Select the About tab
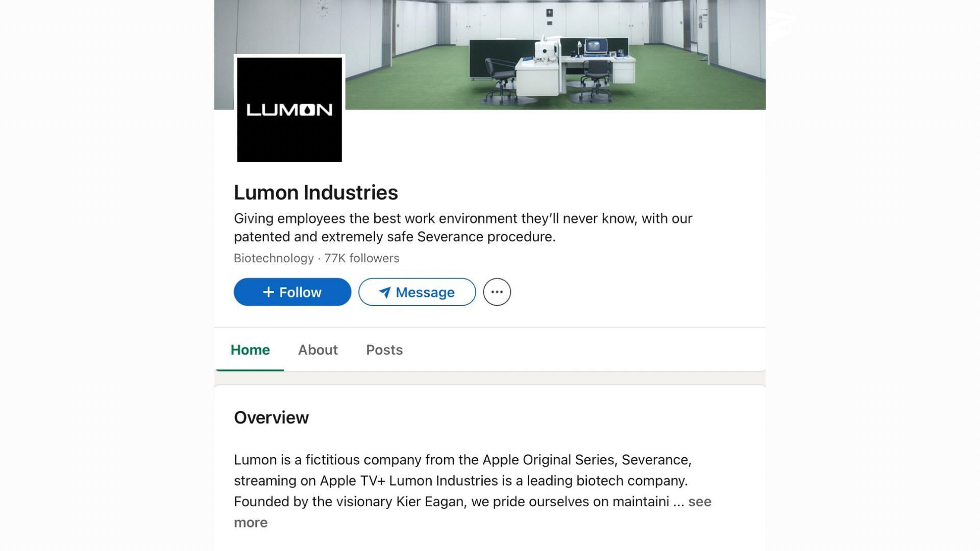The image size is (980, 551). click(x=317, y=349)
